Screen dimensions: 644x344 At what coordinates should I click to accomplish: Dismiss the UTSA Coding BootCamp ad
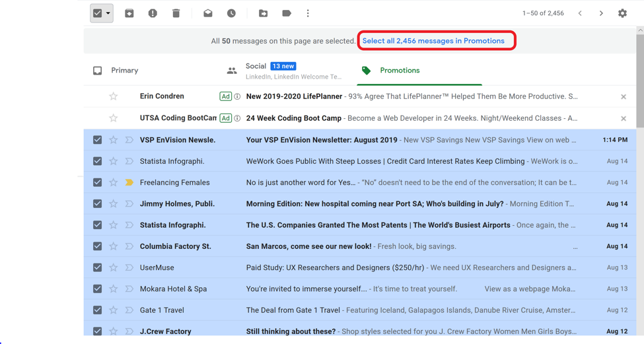[x=624, y=119]
